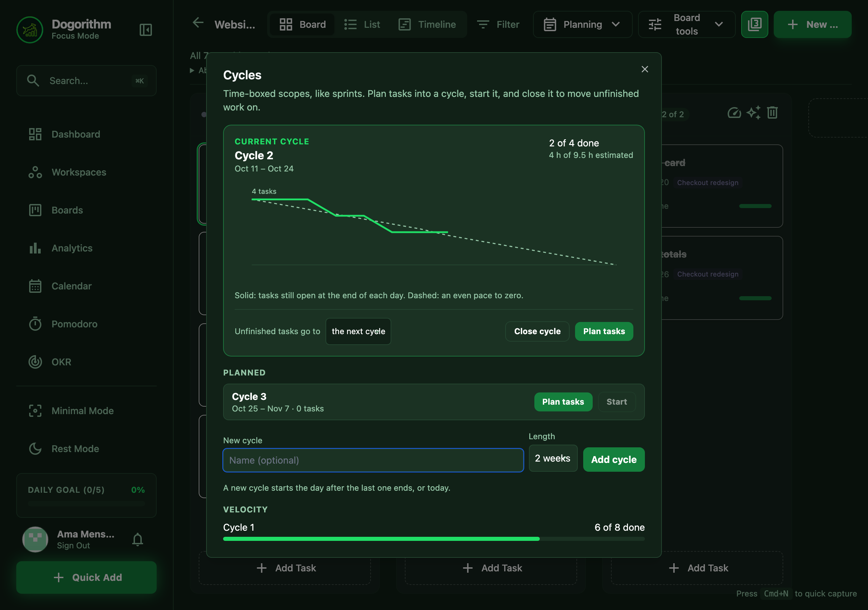Click the speed gauge icon on column header
868x610 pixels.
[734, 113]
